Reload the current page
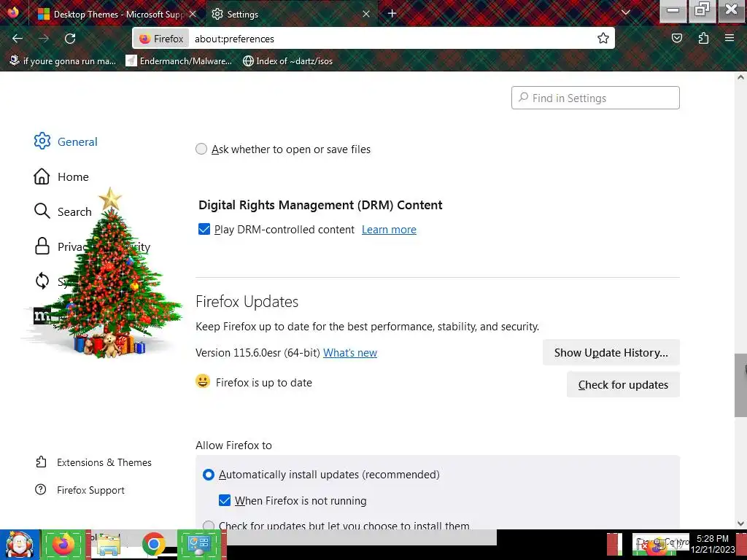The height and width of the screenshot is (560, 747). pyautogui.click(x=70, y=39)
